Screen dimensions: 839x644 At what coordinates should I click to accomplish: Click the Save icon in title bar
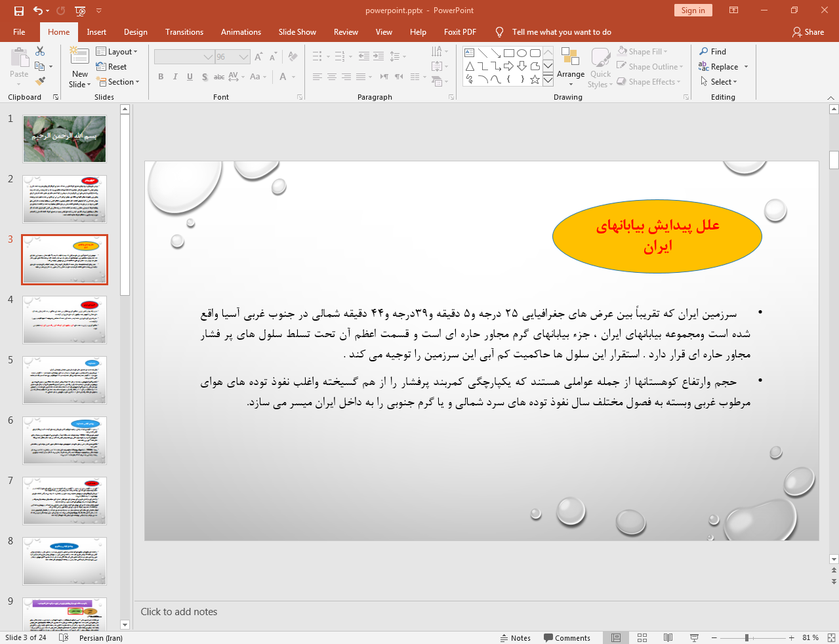tap(19, 10)
